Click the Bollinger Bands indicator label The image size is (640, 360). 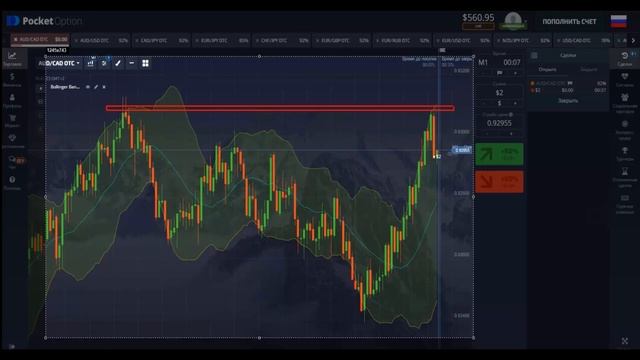click(x=65, y=87)
